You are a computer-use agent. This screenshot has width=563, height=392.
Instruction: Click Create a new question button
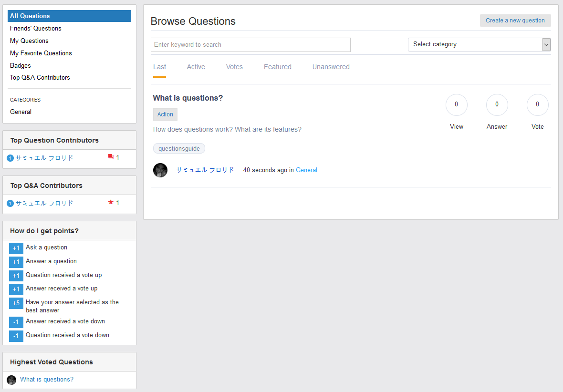point(515,21)
